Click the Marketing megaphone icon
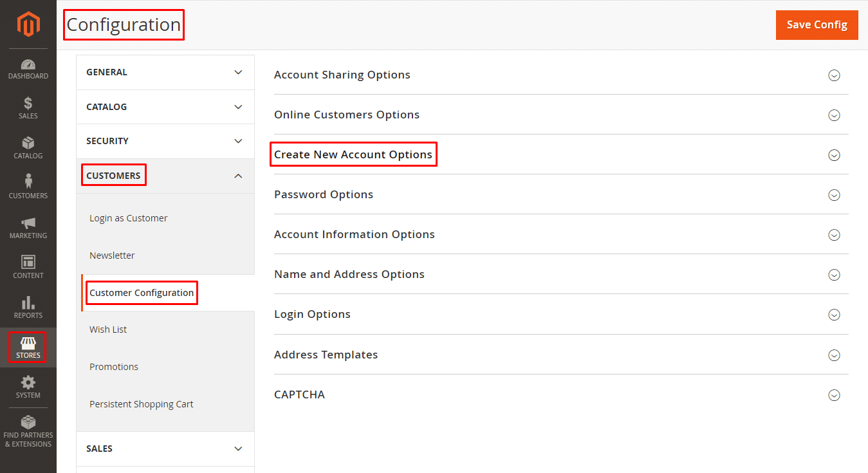Viewport: 868px width, 473px height. (x=28, y=223)
